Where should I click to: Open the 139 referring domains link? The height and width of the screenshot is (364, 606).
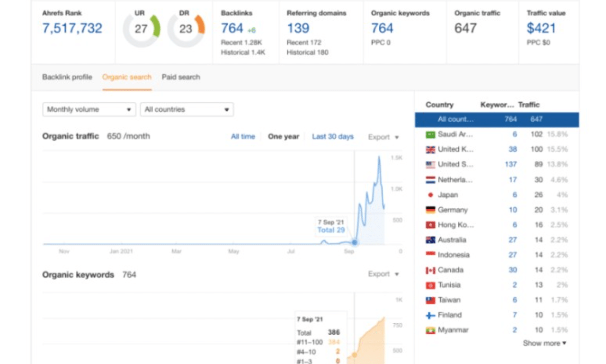[x=298, y=28]
